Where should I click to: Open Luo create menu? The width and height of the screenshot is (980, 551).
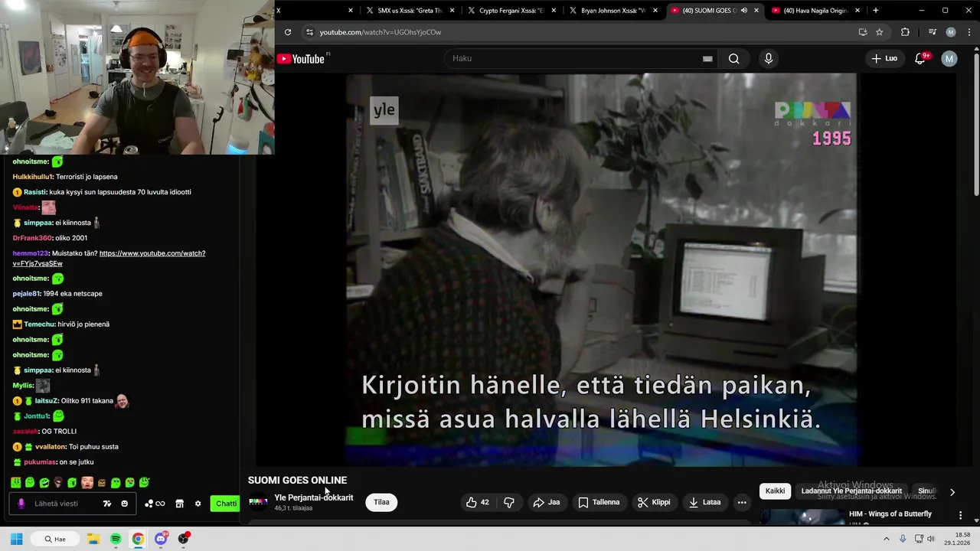point(884,59)
